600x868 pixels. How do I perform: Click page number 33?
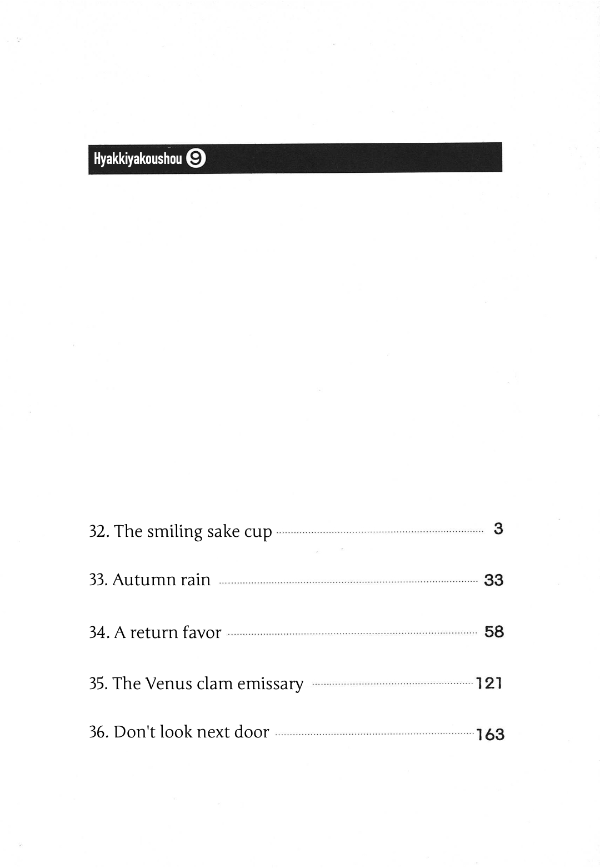[x=493, y=580]
